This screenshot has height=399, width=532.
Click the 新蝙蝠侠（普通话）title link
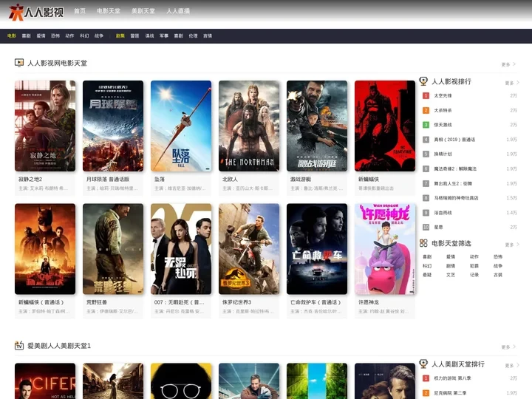[x=41, y=302]
